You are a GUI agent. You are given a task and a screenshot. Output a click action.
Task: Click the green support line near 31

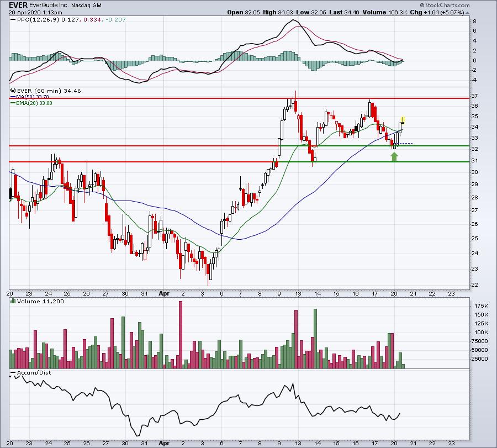coord(372,162)
